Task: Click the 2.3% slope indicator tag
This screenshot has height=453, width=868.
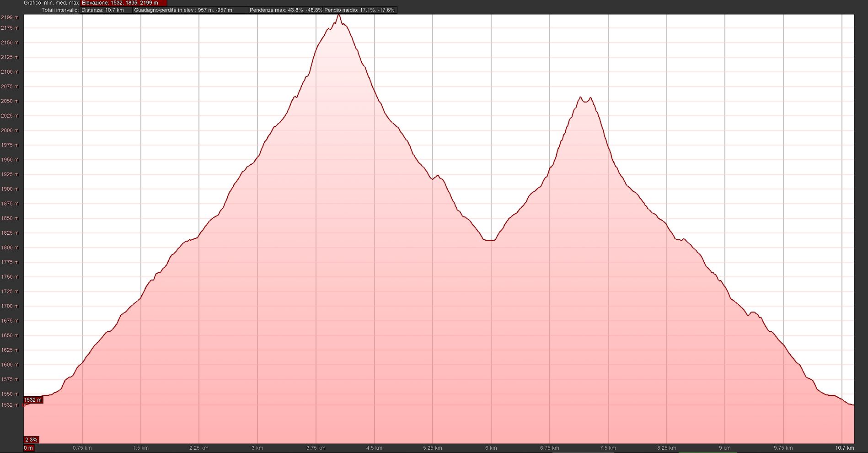Action: tap(31, 440)
